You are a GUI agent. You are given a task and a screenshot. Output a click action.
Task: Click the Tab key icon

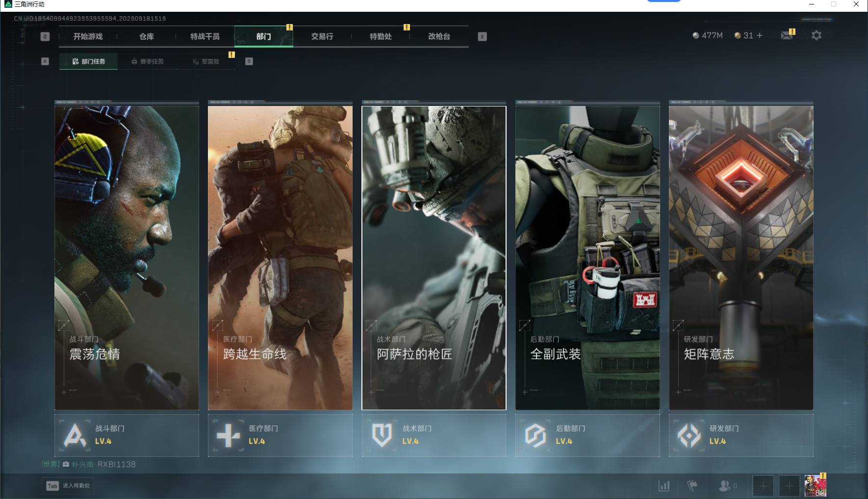coord(52,486)
